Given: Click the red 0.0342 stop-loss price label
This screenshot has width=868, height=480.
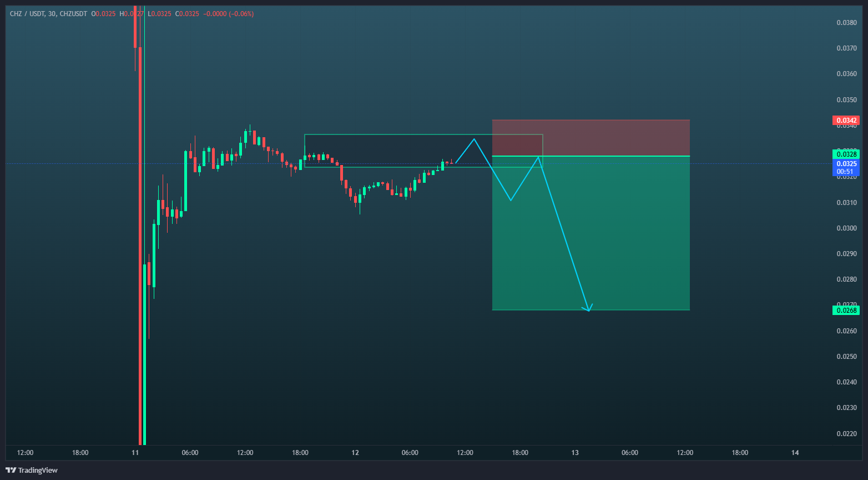Looking at the screenshot, I should pos(845,121).
